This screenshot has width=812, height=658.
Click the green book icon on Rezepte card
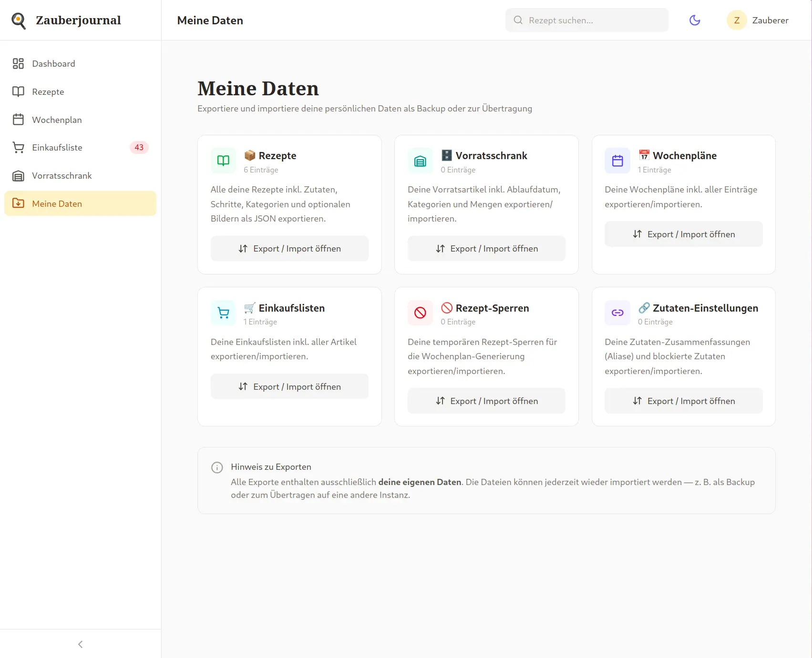pyautogui.click(x=223, y=161)
